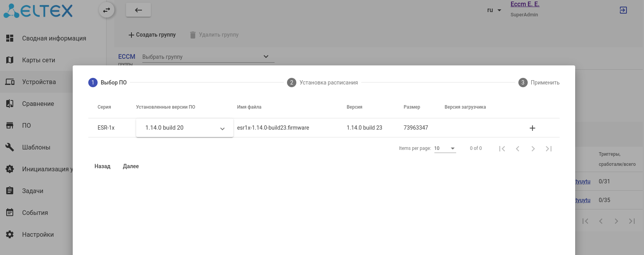Go to step 2 Установка расписания
Image resolution: width=644 pixels, height=255 pixels.
322,83
